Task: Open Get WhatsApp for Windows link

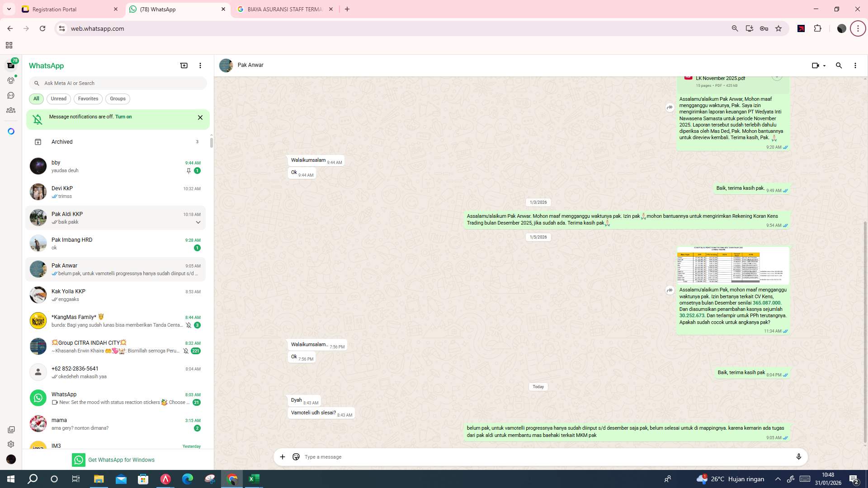Action: pyautogui.click(x=121, y=460)
